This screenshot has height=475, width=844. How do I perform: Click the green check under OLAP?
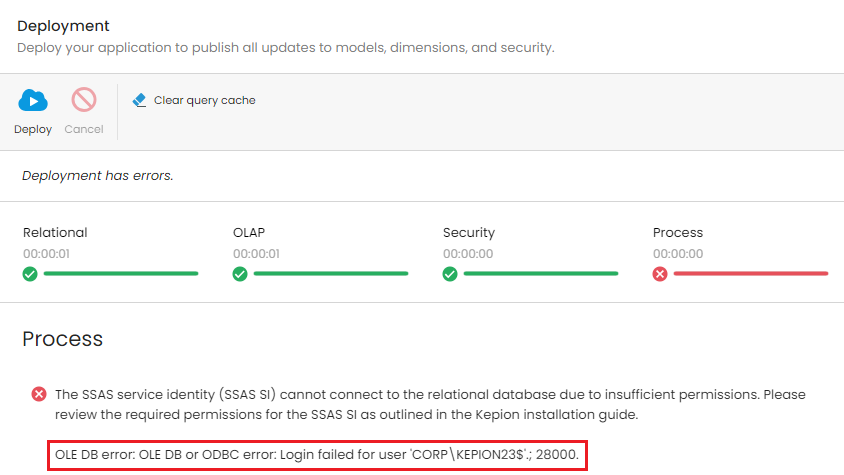(240, 274)
